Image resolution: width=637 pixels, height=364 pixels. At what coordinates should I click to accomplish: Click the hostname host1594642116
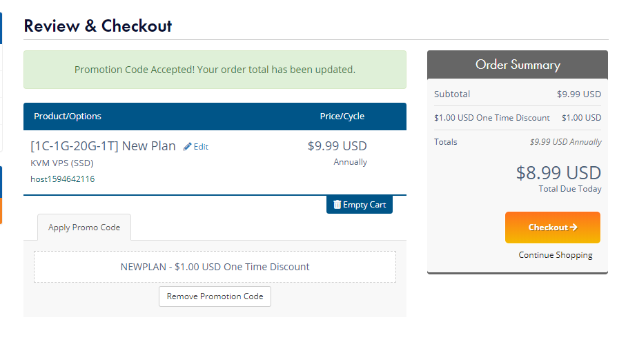pyautogui.click(x=63, y=179)
